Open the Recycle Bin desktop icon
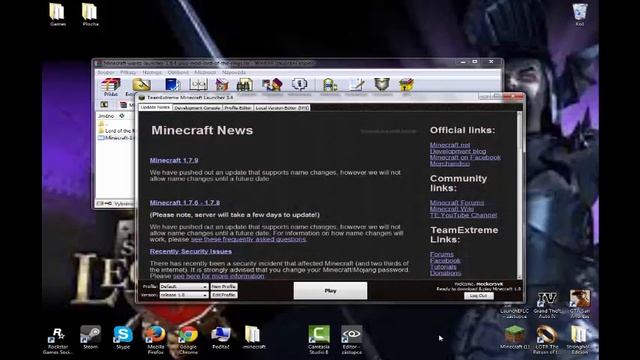The height and width of the screenshot is (360, 640). [x=580, y=15]
